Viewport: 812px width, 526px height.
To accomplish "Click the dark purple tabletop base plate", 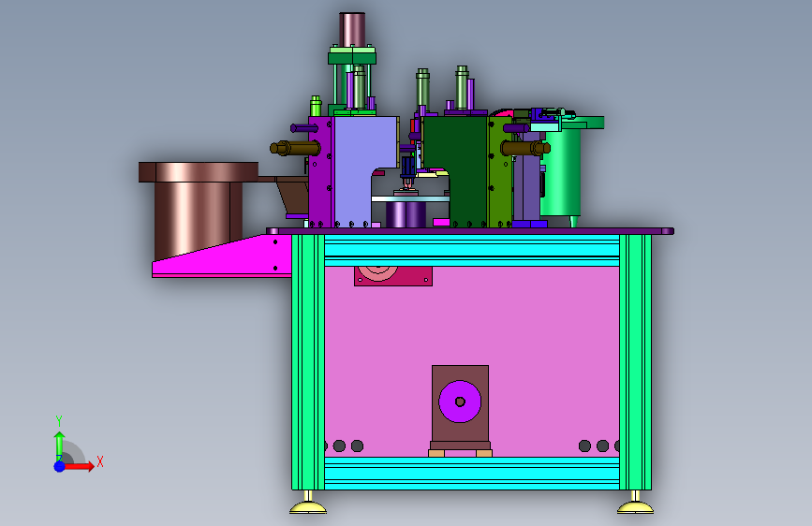I will point(470,231).
